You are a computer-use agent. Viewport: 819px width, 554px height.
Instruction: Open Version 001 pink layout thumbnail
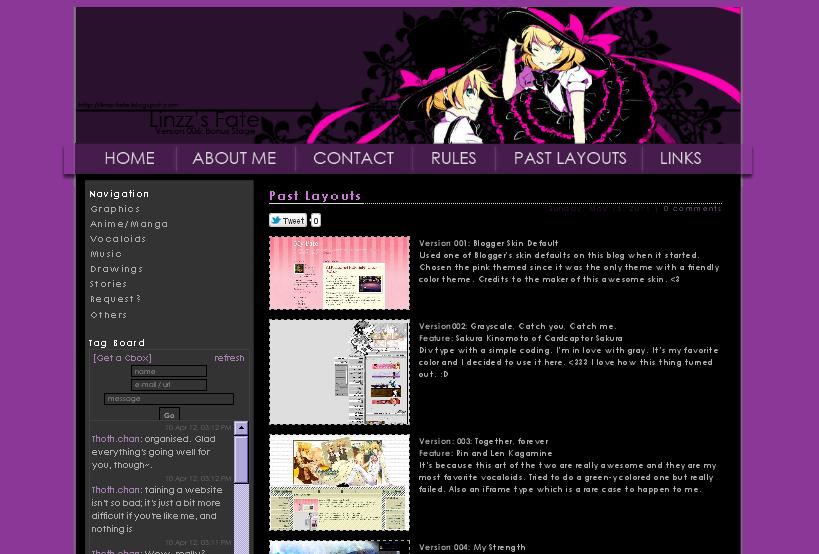340,273
